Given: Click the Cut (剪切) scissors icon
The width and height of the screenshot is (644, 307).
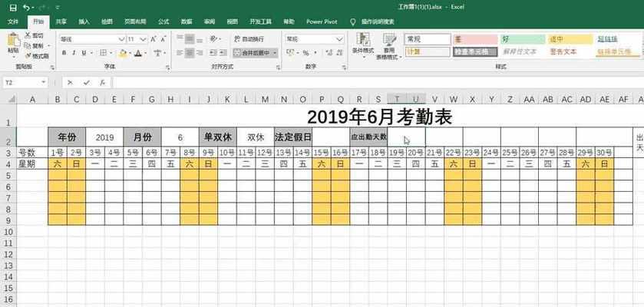Looking at the screenshot, I should 28,36.
